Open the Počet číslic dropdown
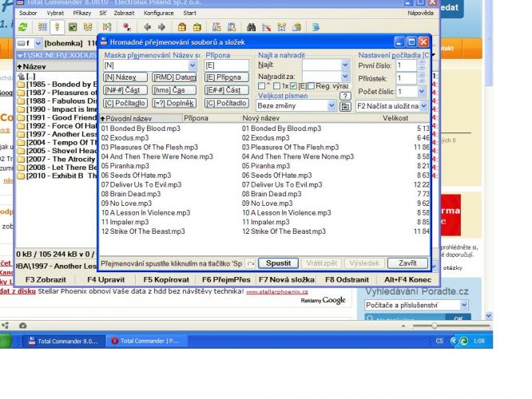532x399 pixels. (x=422, y=92)
